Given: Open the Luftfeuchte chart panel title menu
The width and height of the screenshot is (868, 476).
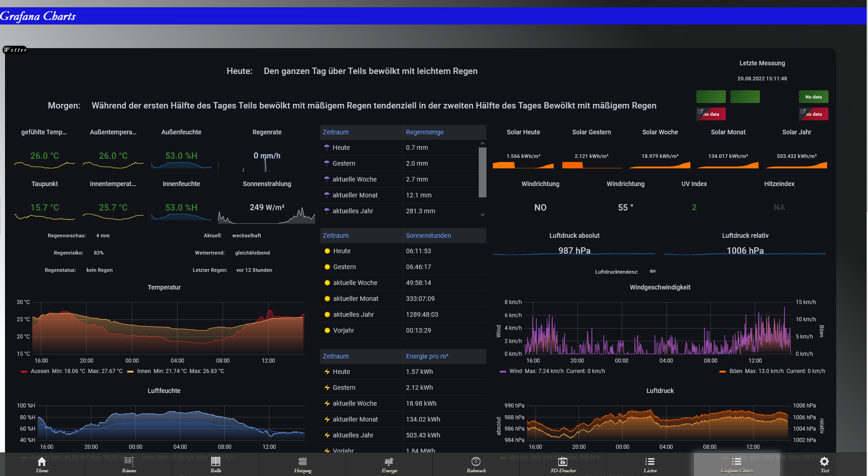Looking at the screenshot, I should (x=164, y=391).
